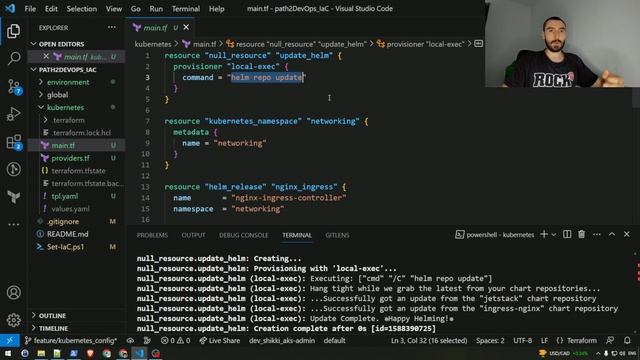The height and width of the screenshot is (360, 640).
Task: Open providers.tf in the explorer
Action: coord(70,158)
